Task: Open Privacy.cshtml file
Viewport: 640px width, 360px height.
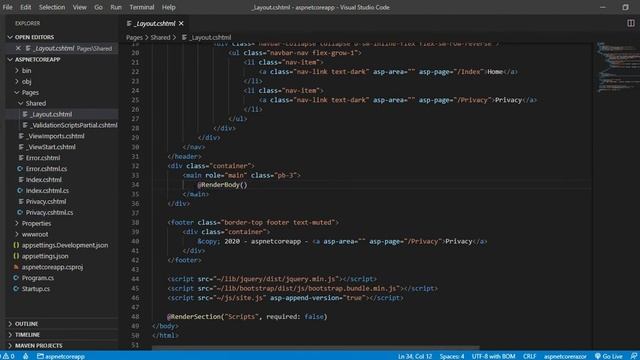Action: coord(46,202)
